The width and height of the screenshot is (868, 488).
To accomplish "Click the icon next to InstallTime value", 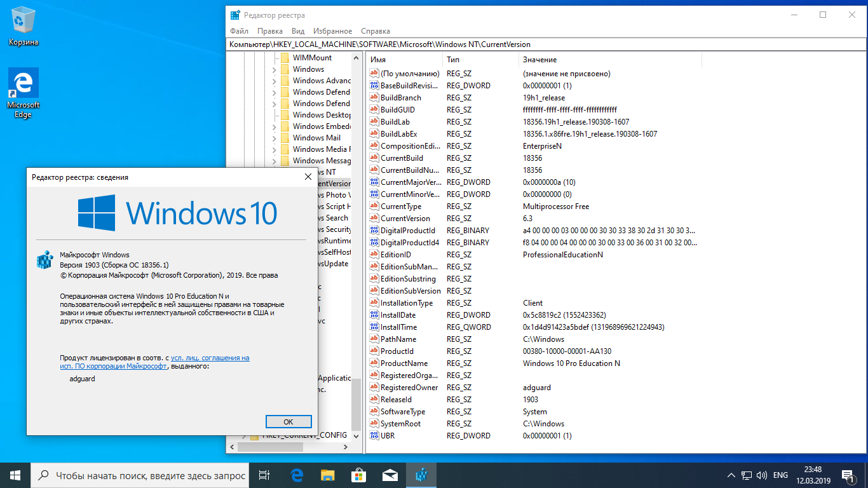I will [x=374, y=327].
